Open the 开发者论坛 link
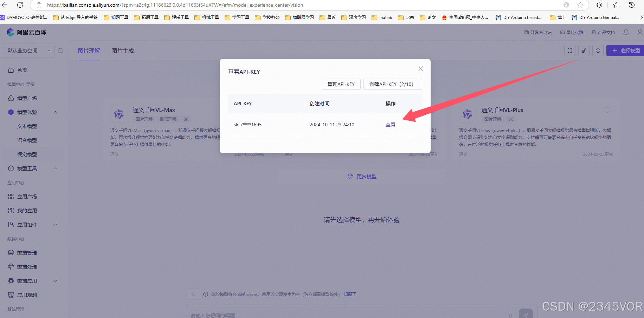The height and width of the screenshot is (318, 644). pos(538,32)
